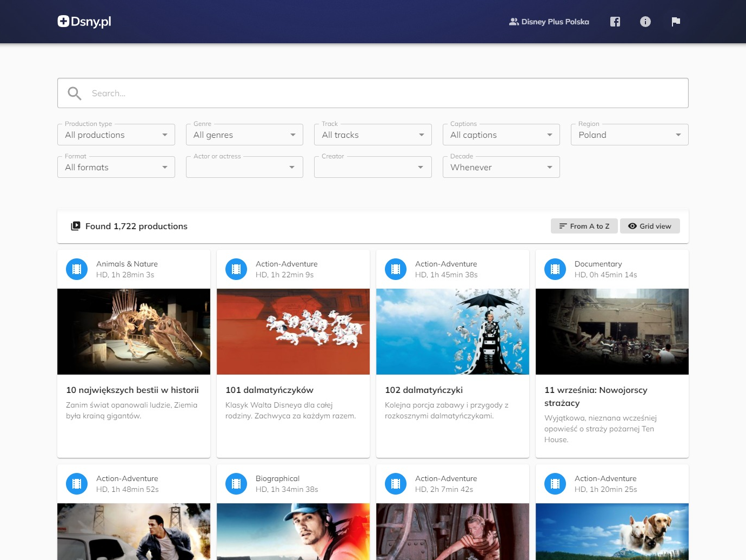Click the 101 dalmatyńczyków dalmatians thumbnail
This screenshot has width=746, height=560.
pyautogui.click(x=293, y=331)
